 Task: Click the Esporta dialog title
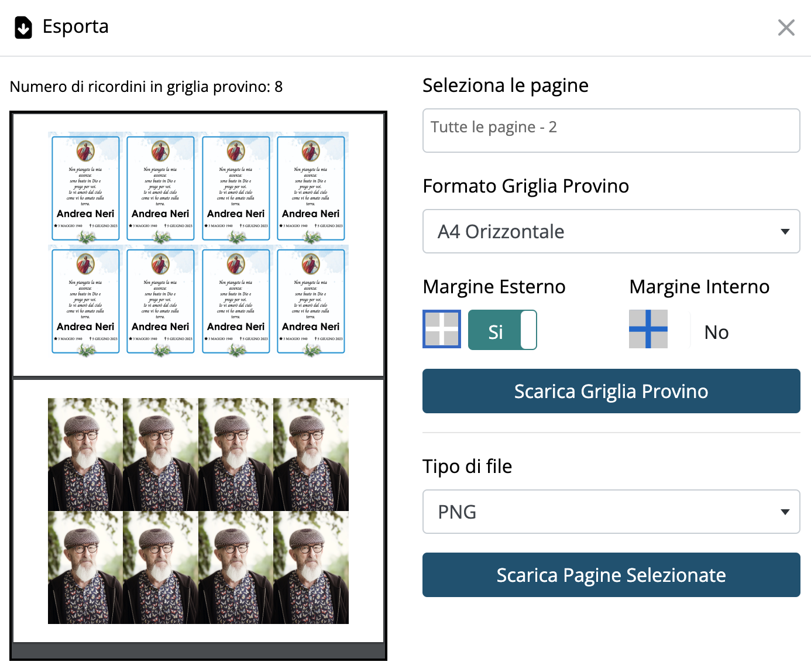pos(75,26)
